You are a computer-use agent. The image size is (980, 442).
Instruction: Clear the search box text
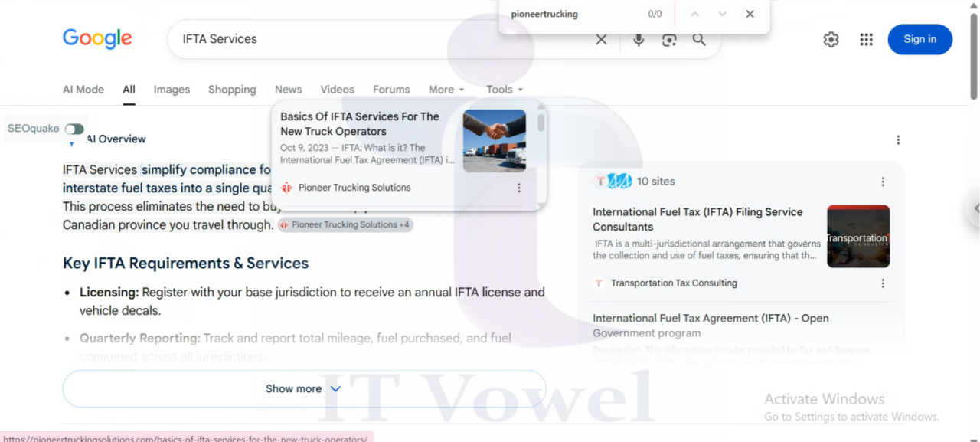601,40
